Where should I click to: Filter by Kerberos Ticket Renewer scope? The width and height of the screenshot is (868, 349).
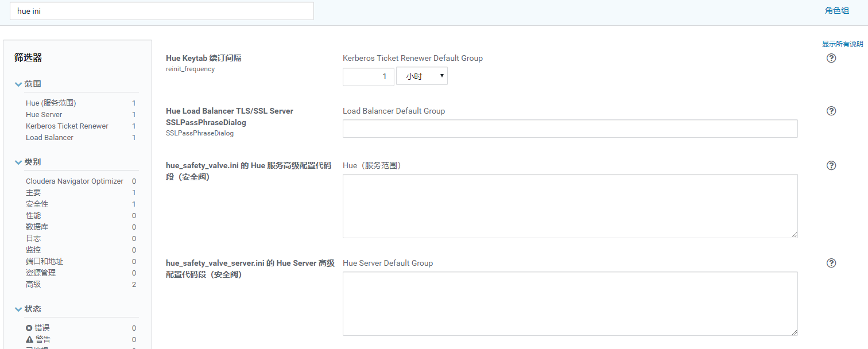(x=67, y=126)
